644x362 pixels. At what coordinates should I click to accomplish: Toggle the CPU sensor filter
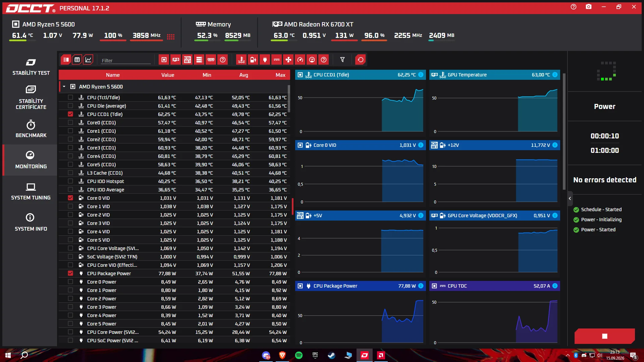pyautogui.click(x=164, y=60)
